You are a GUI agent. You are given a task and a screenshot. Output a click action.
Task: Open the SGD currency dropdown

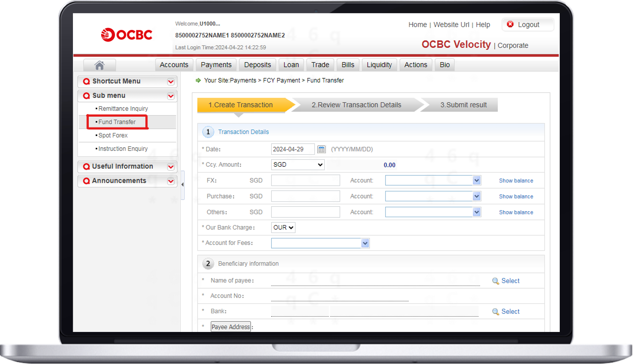coord(298,165)
